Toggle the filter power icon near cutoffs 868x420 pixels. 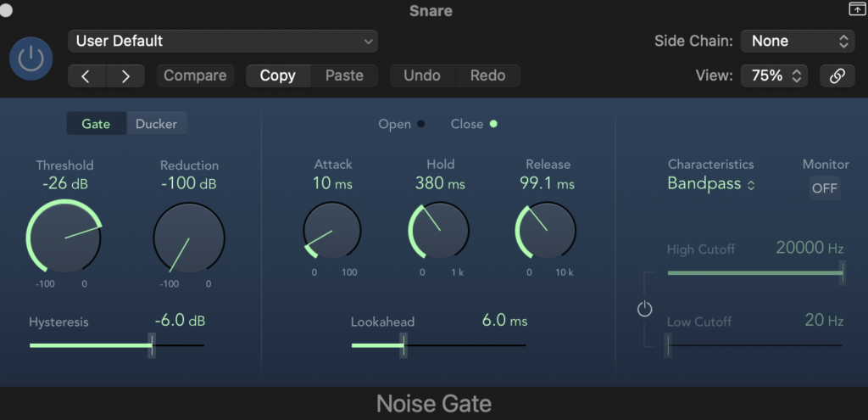(645, 310)
